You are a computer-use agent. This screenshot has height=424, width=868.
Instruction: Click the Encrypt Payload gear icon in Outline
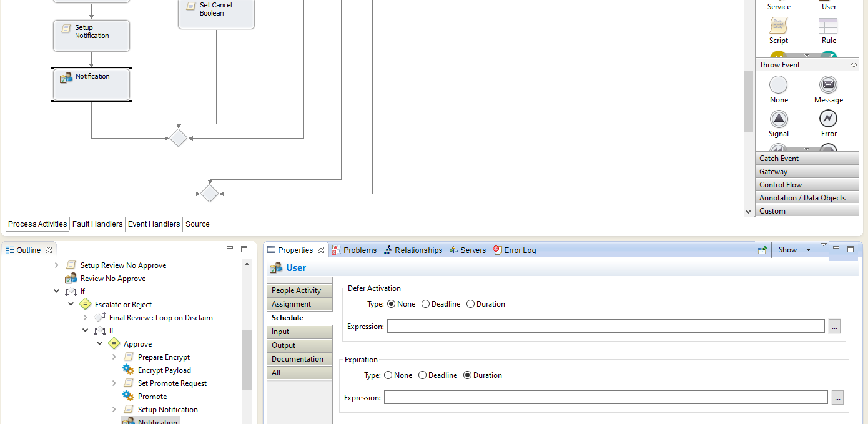click(x=129, y=370)
